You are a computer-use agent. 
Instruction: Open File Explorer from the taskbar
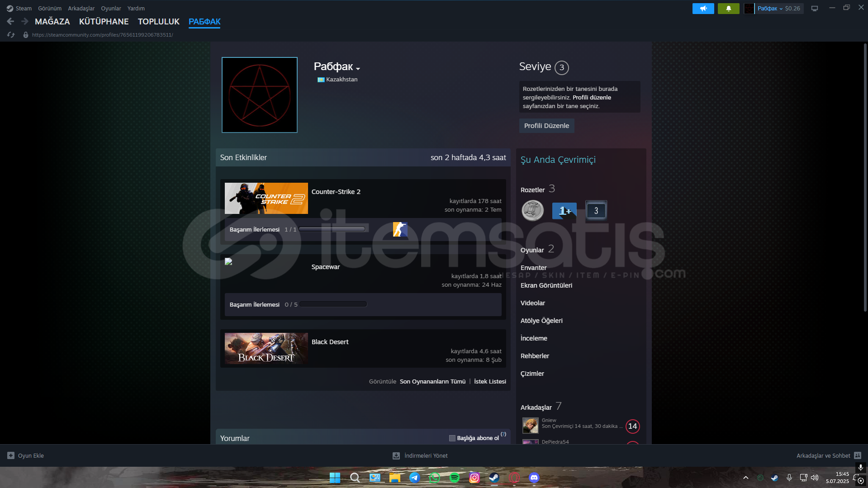pos(395,478)
